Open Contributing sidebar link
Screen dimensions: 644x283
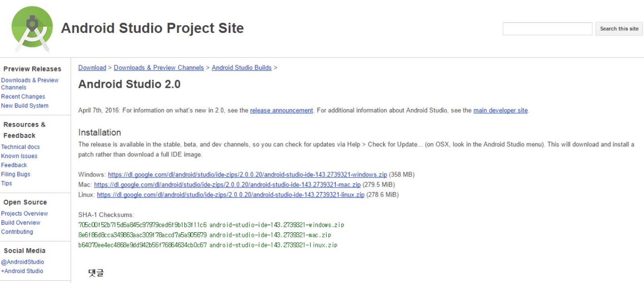click(x=17, y=232)
